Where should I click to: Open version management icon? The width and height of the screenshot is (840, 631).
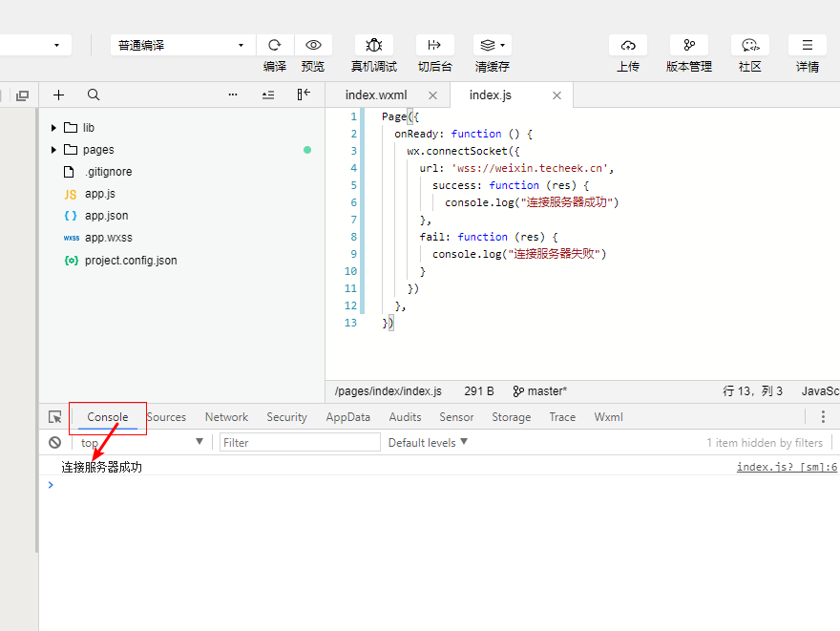click(x=688, y=45)
